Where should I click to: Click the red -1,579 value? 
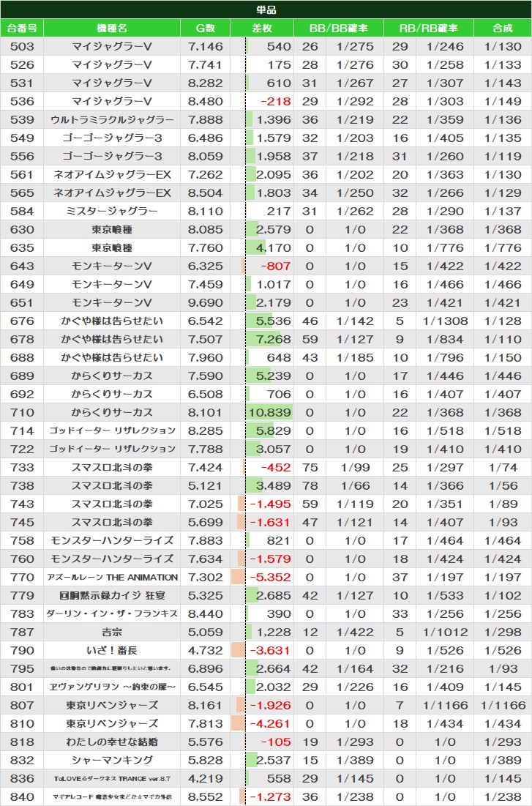(x=270, y=559)
